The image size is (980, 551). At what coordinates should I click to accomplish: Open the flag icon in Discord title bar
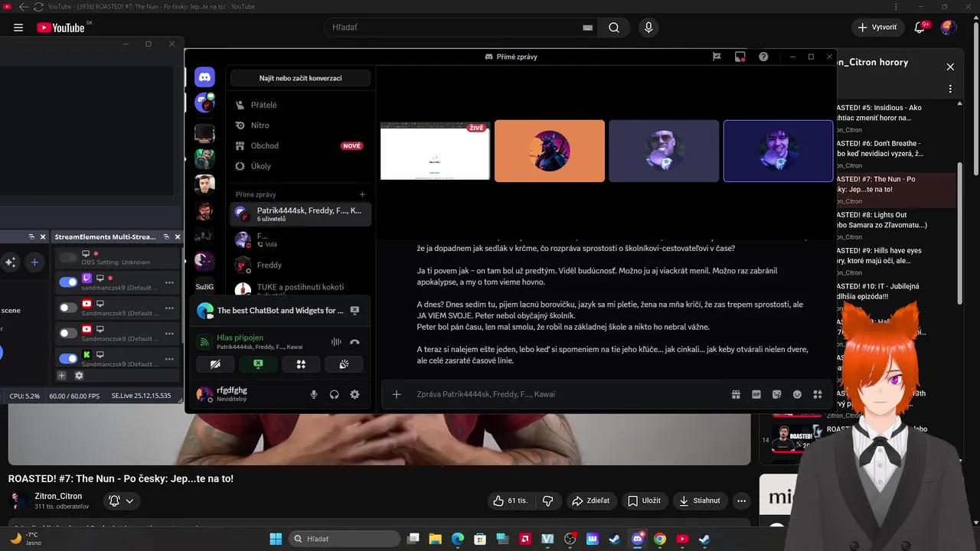click(717, 57)
